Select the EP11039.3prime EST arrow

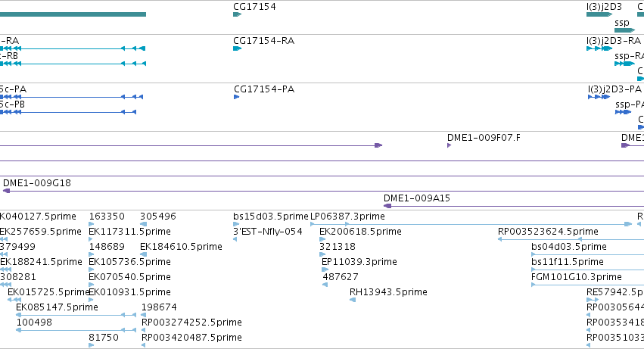coord(325,270)
